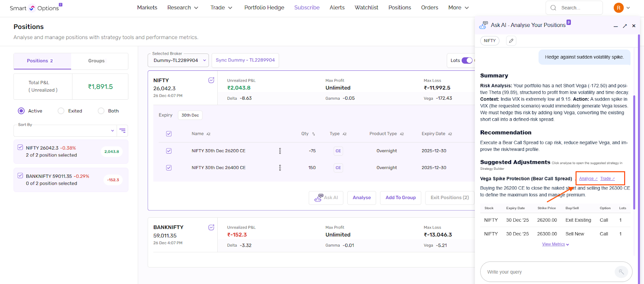Screen dimensions: 644x284
Task: Click the BANKNIFTY card chart icon
Action: click(211, 227)
